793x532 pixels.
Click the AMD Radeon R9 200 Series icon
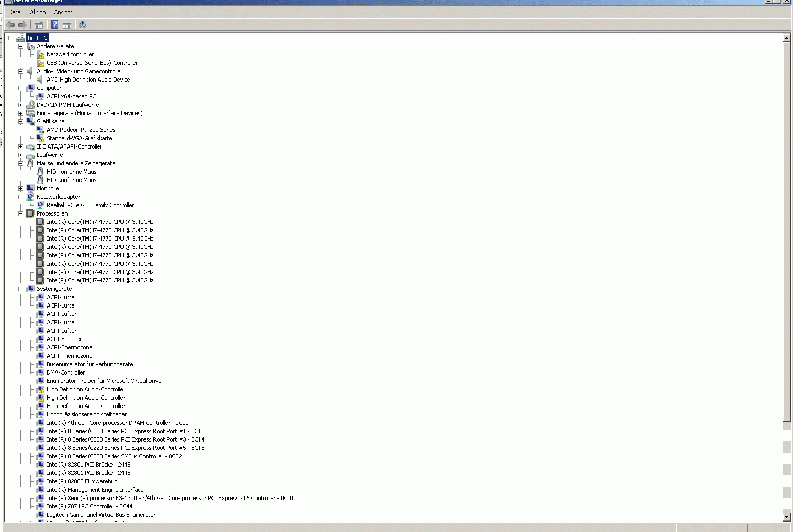(x=40, y=130)
